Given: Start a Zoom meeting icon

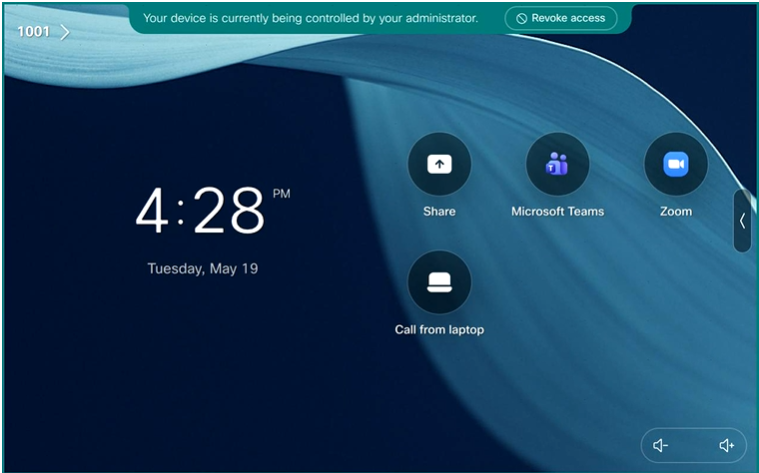Looking at the screenshot, I should click(x=676, y=164).
